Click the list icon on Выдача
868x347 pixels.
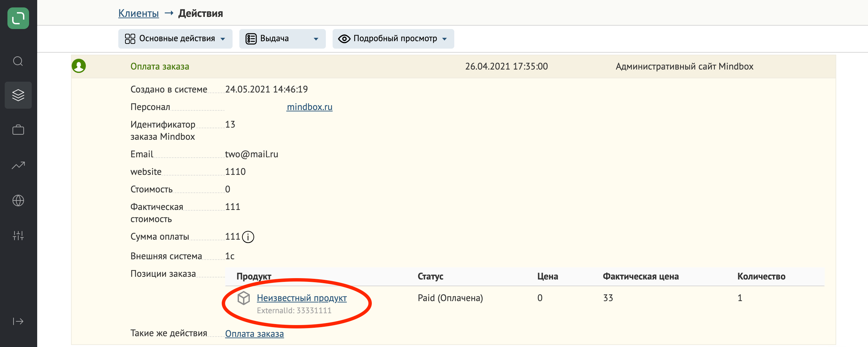[251, 39]
